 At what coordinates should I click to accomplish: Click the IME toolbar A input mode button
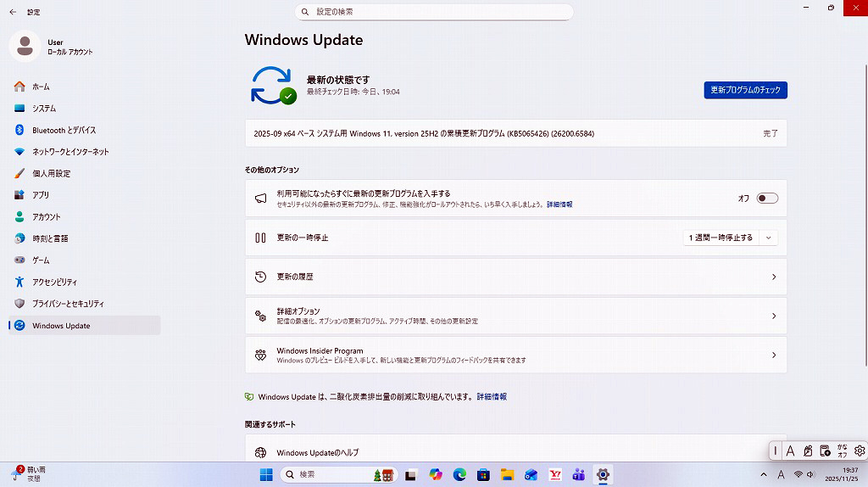click(x=791, y=451)
